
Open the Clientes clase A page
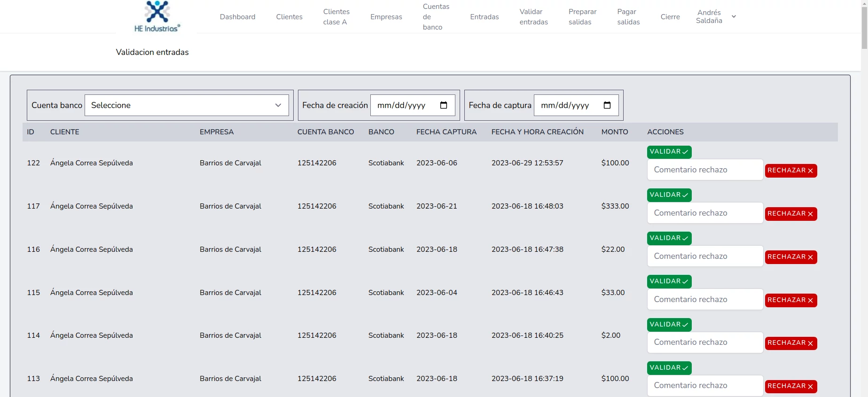click(336, 17)
